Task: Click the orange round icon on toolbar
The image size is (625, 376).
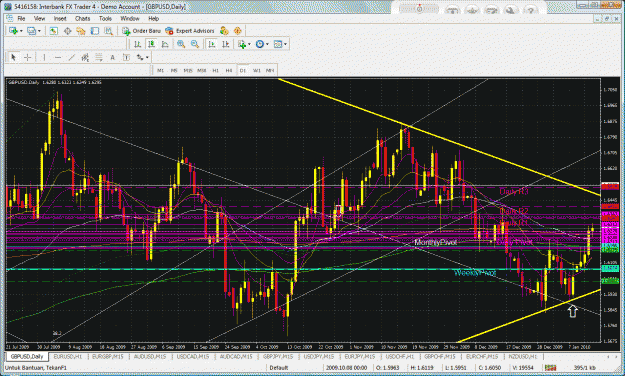Action: point(238,31)
